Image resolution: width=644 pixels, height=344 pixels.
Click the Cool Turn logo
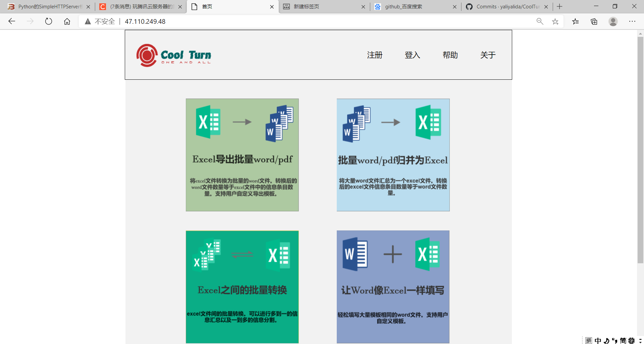coord(174,55)
